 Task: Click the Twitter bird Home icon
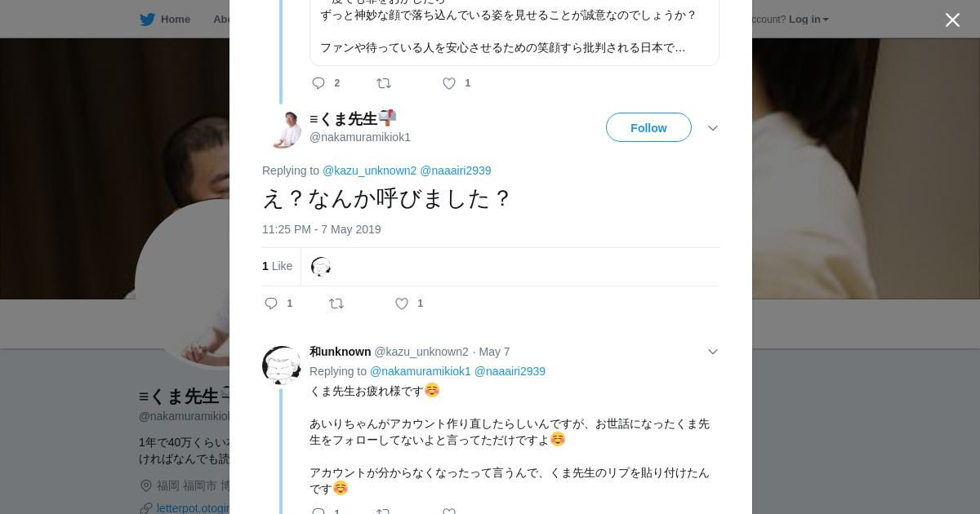[147, 20]
